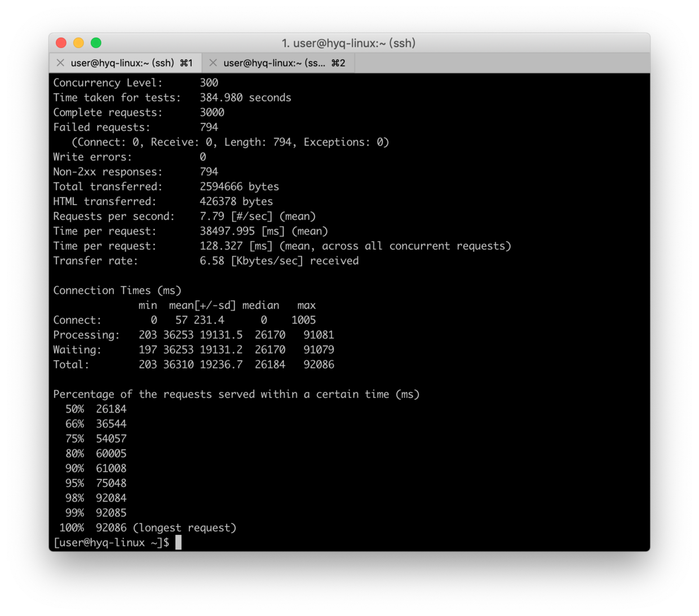Click the 66% percentile value 36544
The width and height of the screenshot is (699, 616).
pyautogui.click(x=111, y=424)
